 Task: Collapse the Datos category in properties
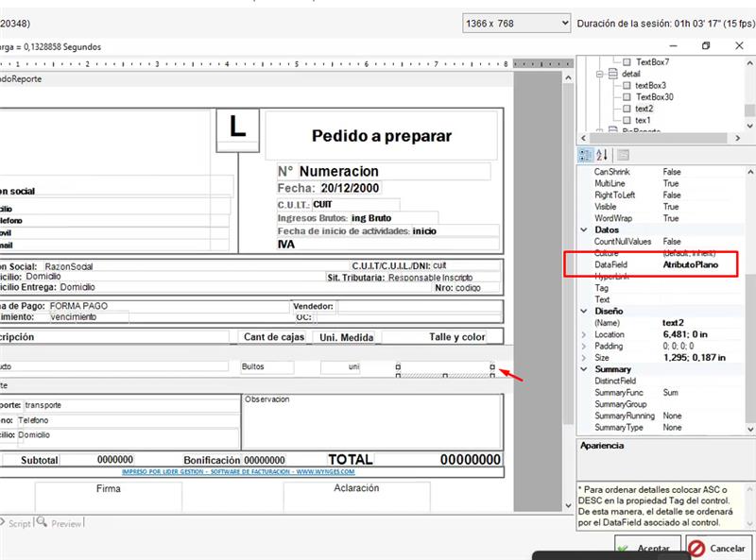pyautogui.click(x=584, y=229)
